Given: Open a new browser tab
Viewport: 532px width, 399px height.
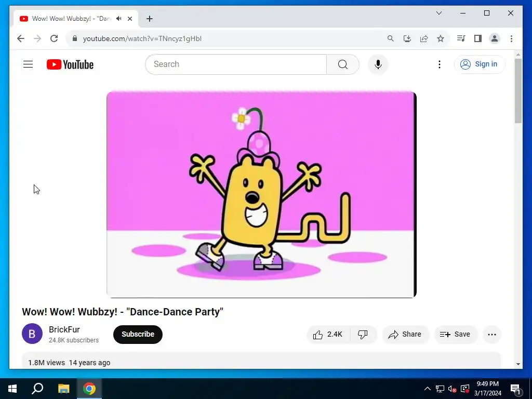Looking at the screenshot, I should (x=149, y=19).
